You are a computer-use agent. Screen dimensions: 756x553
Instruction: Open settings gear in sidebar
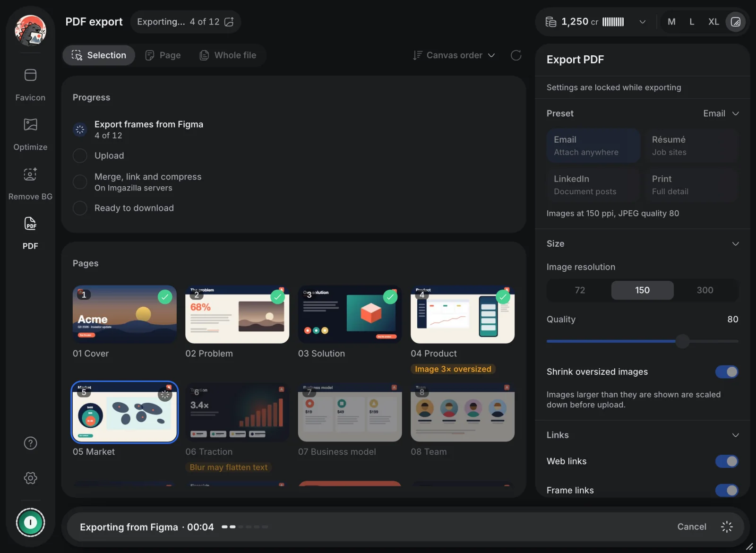[x=30, y=478]
